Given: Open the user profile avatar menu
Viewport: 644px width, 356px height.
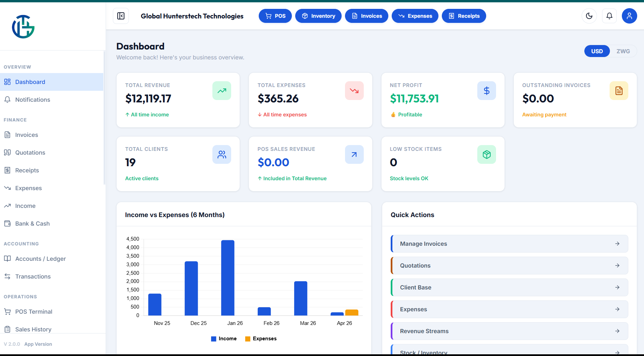Looking at the screenshot, I should click(x=629, y=16).
